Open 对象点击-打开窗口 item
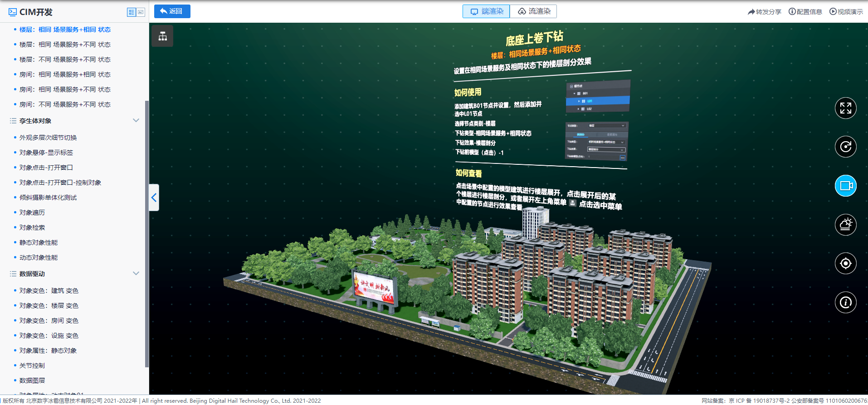This screenshot has width=868, height=405. [46, 168]
